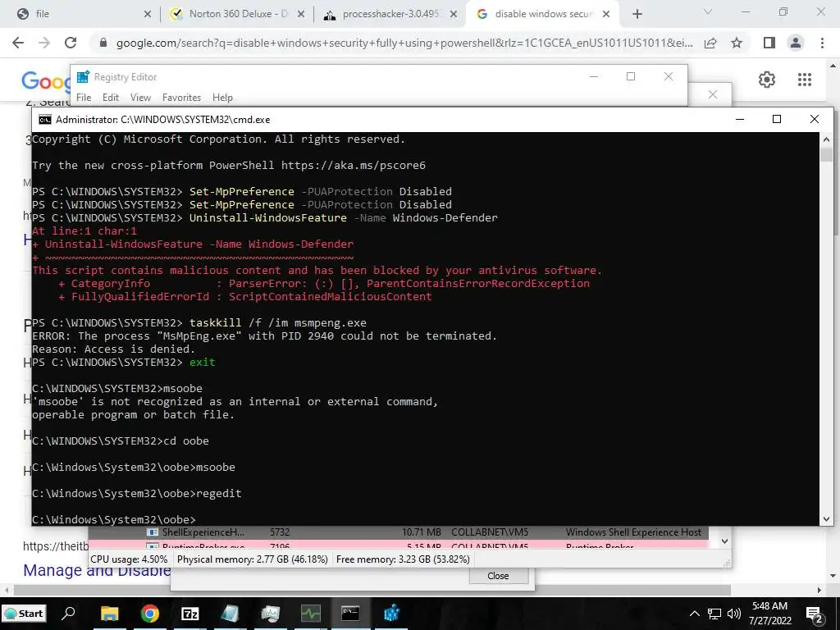Image resolution: width=840 pixels, height=630 pixels.
Task: Open Chrome tab search chevron
Action: (708, 11)
